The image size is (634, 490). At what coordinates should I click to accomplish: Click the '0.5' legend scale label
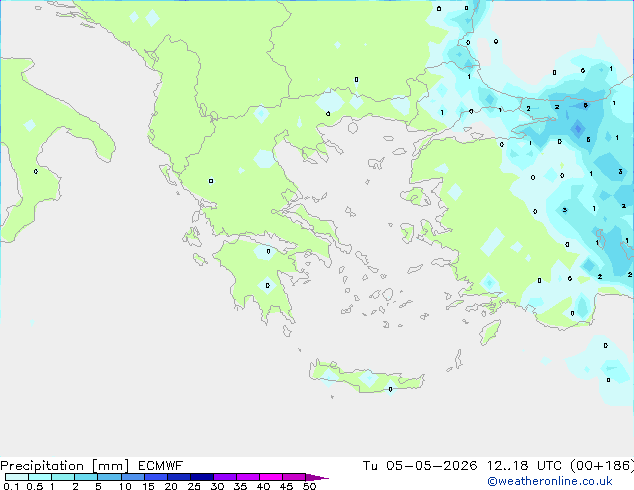click(x=35, y=486)
